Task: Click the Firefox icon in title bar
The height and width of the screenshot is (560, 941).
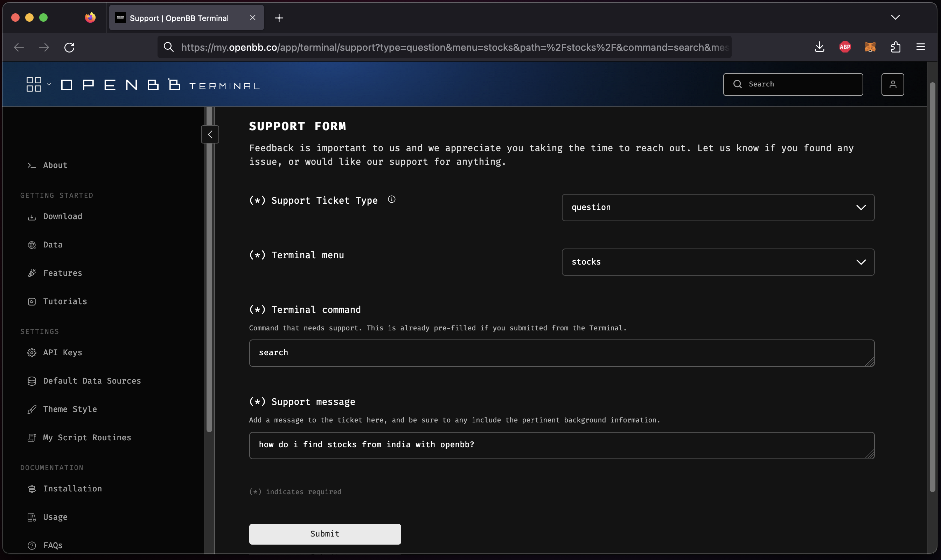Action: (90, 17)
